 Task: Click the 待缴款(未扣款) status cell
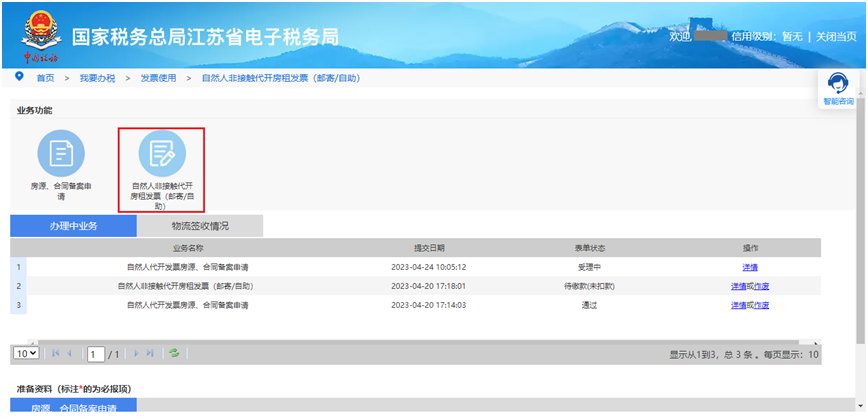point(589,286)
